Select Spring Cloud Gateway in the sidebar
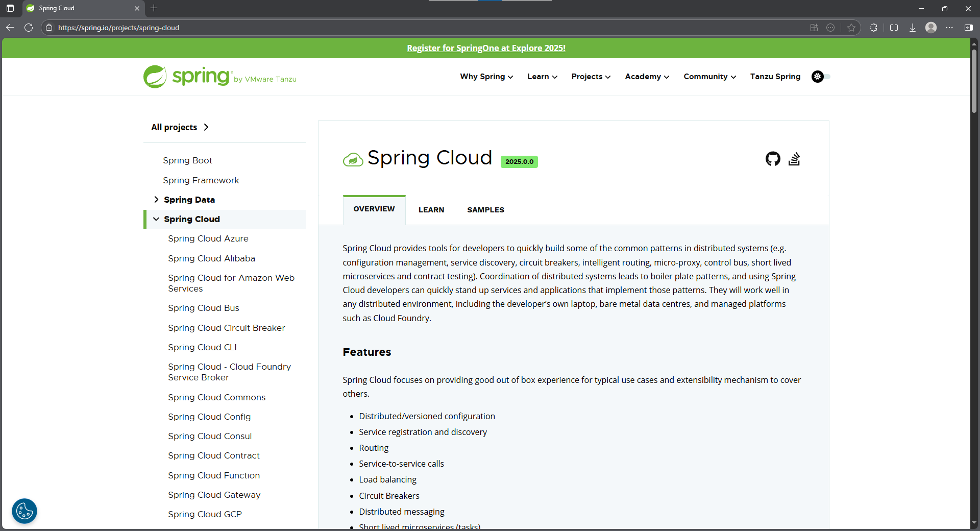The height and width of the screenshot is (531, 980). [x=214, y=495]
